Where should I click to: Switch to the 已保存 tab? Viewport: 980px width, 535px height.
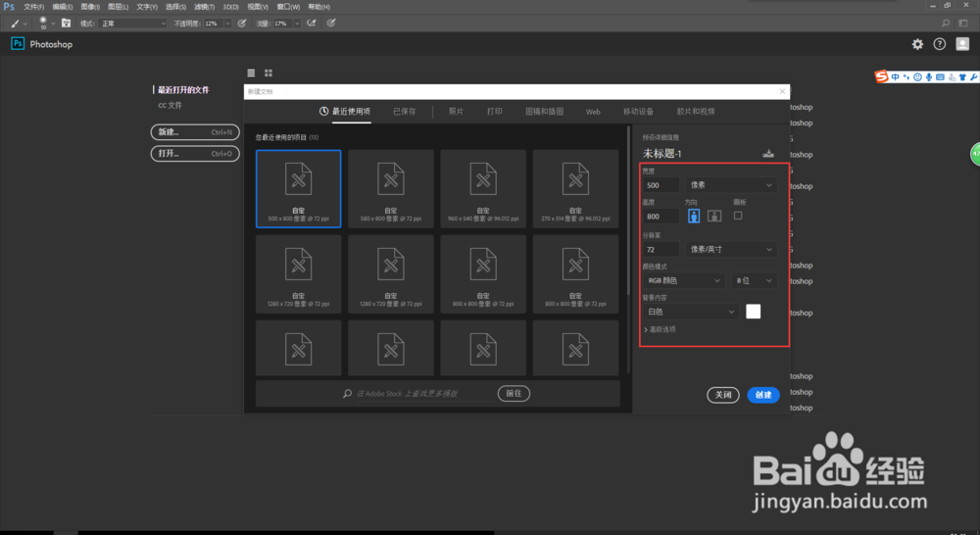tap(405, 112)
